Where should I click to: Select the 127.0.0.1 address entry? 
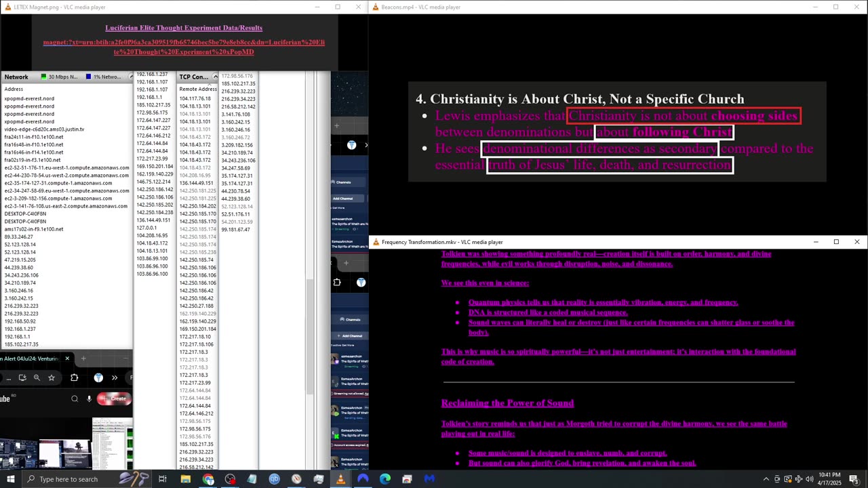[147, 228]
